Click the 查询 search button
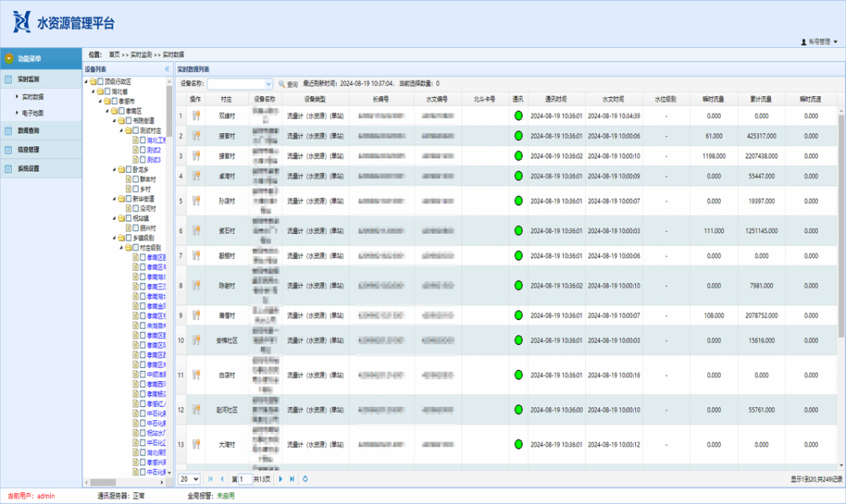This screenshot has width=846, height=504. click(287, 84)
